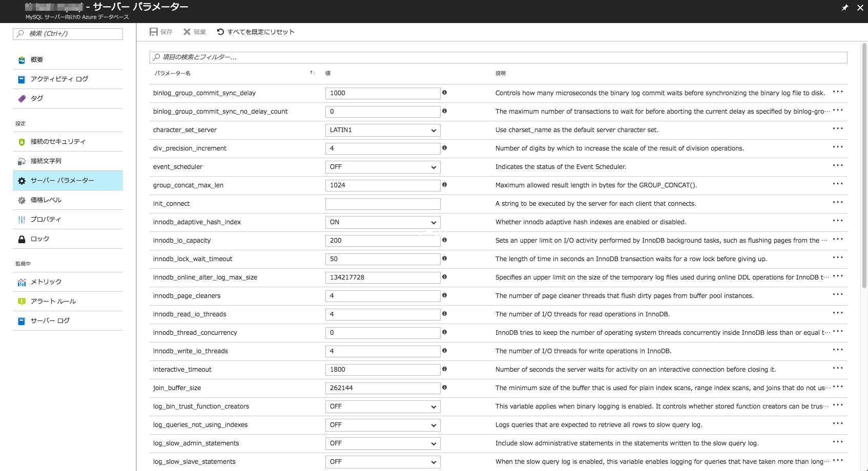Open the innodb_adaptive_hash_index ON dropdown
The image size is (868, 471).
(383, 222)
